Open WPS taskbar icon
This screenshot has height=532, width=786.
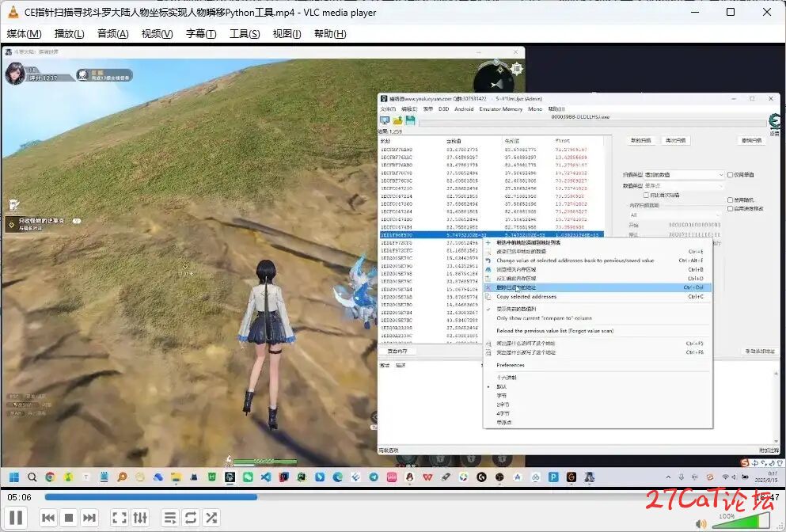pos(427,477)
